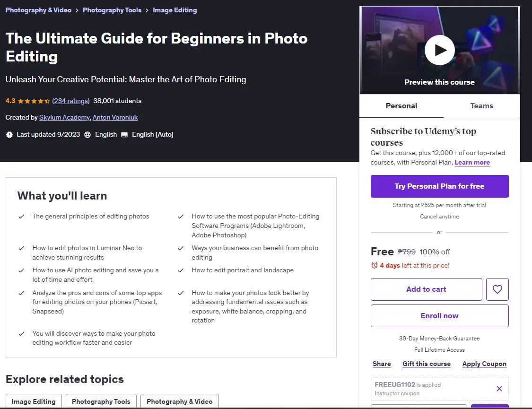The width and height of the screenshot is (532, 409).
Task: Click the last updated badge icon
Action: tap(9, 135)
